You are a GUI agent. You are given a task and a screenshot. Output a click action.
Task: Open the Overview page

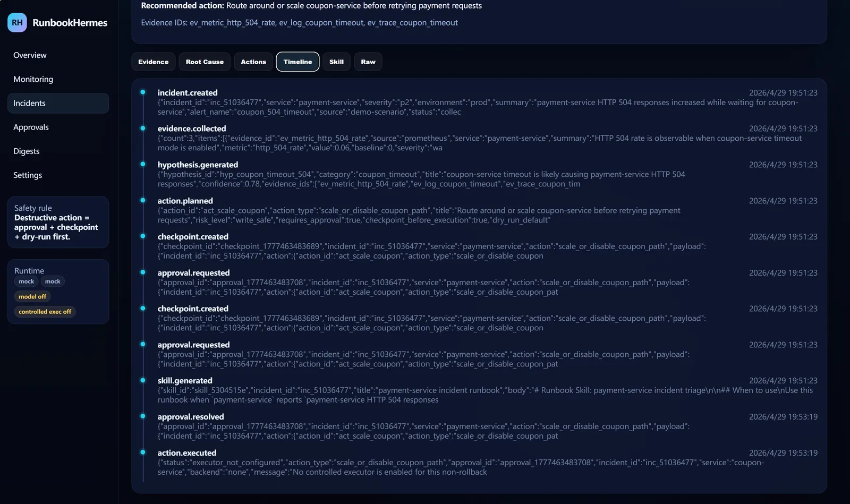coord(58,55)
